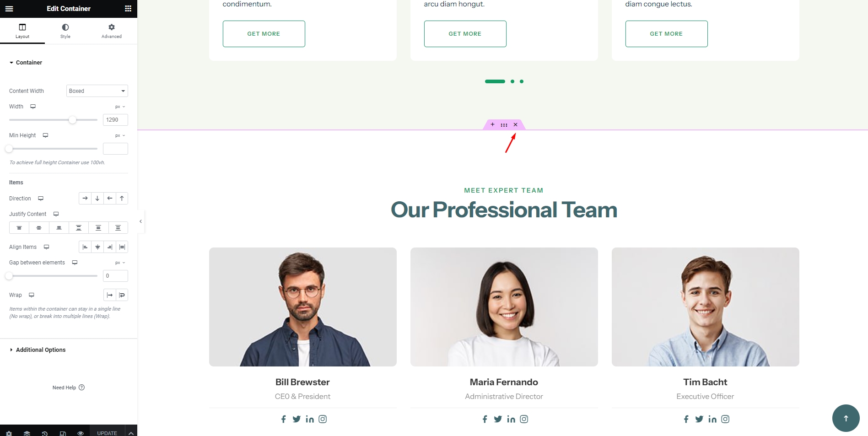Set direction to row (right arrow)
This screenshot has height=436, width=868.
85,199
